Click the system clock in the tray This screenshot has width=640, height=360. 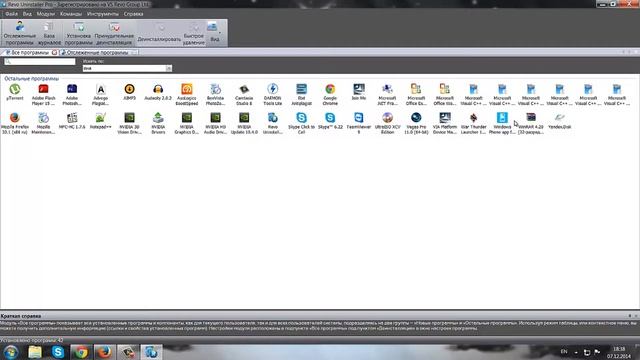pyautogui.click(x=619, y=353)
